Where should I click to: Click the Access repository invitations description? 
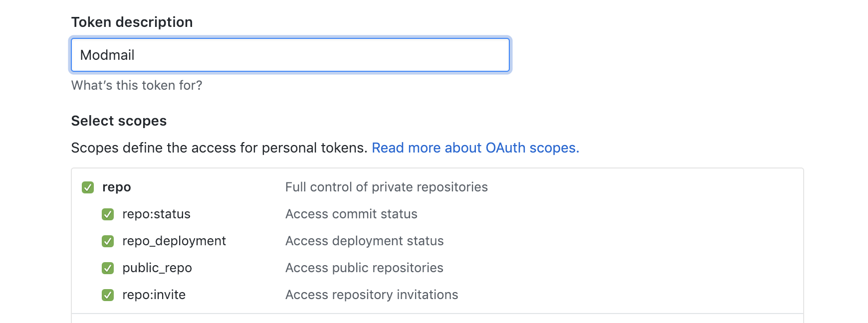(x=371, y=295)
